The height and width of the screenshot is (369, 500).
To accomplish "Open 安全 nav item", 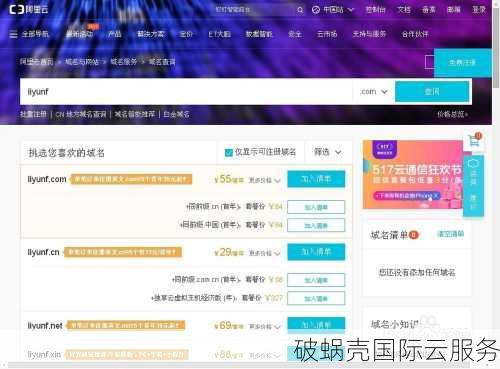I will 295,34.
